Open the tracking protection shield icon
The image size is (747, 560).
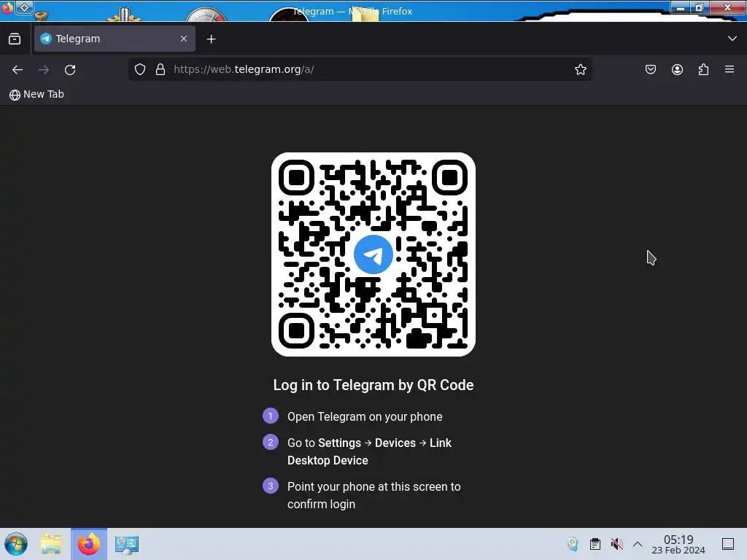pyautogui.click(x=139, y=69)
